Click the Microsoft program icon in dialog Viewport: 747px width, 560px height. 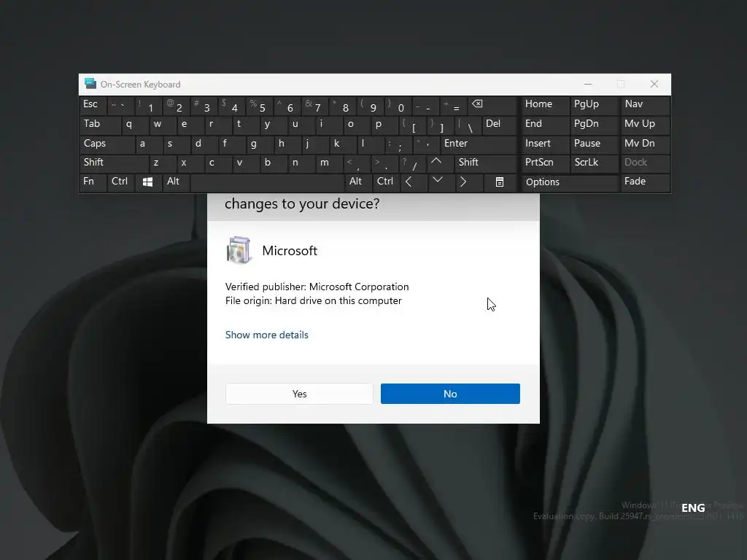click(x=239, y=250)
